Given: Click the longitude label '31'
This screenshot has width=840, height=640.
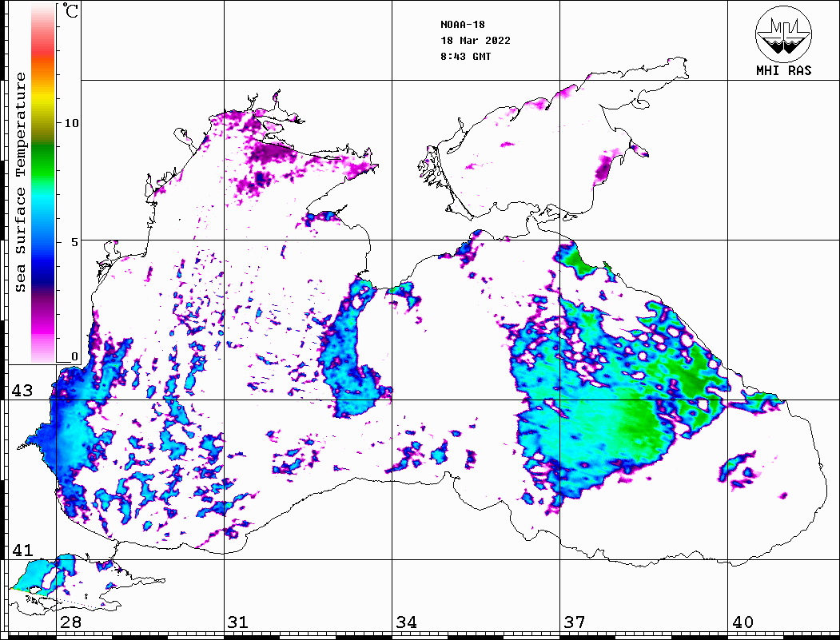Looking at the screenshot, I should click(238, 622).
